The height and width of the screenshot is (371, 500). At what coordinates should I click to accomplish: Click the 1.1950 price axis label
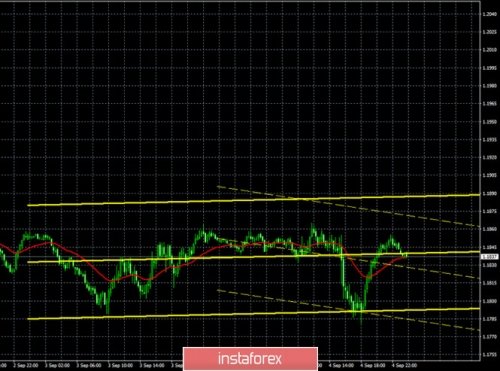[490, 122]
